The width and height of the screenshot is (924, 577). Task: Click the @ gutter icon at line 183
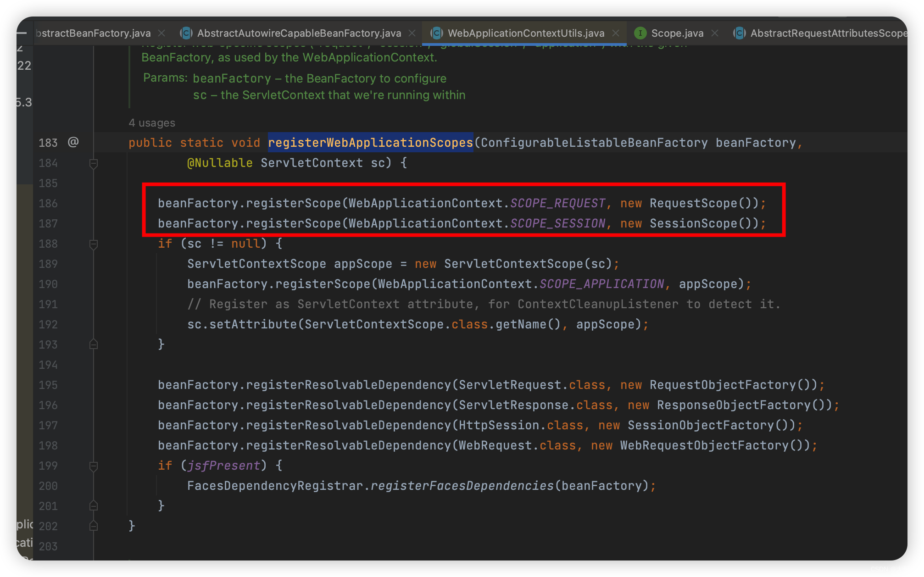tap(73, 142)
